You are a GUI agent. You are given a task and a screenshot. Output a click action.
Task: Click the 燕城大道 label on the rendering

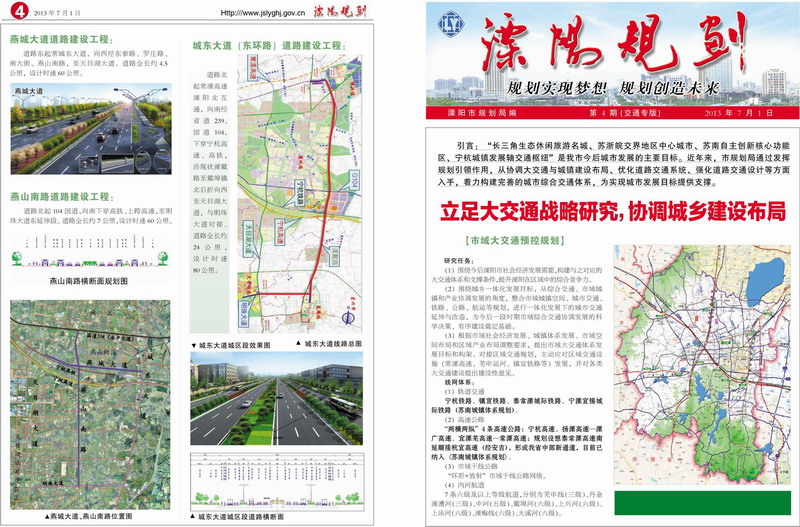point(29,91)
